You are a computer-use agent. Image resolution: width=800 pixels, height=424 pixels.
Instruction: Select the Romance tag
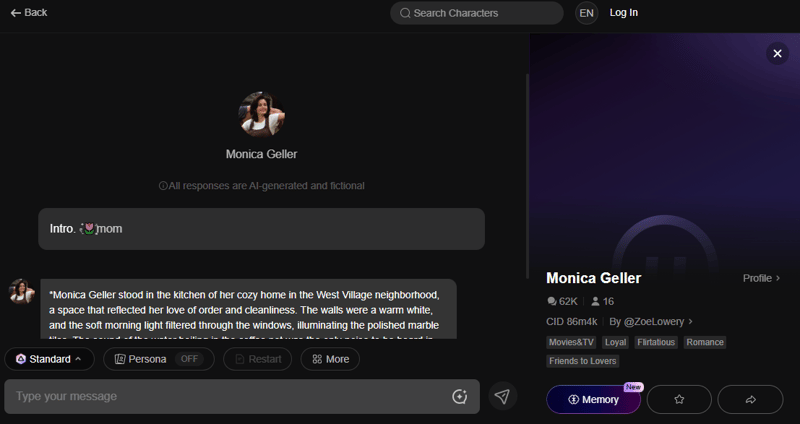[x=705, y=342]
